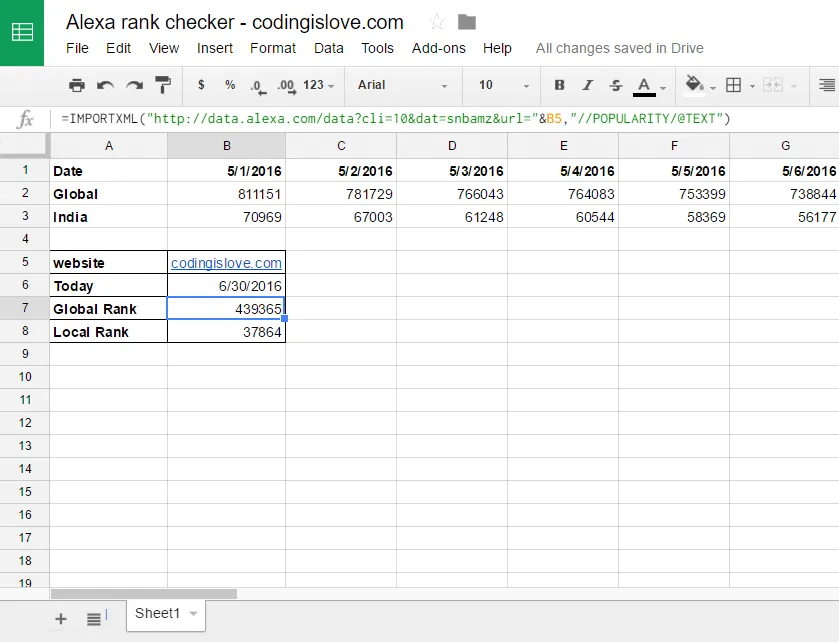Decrease decimal places icon
This screenshot has height=642, width=839.
(258, 87)
